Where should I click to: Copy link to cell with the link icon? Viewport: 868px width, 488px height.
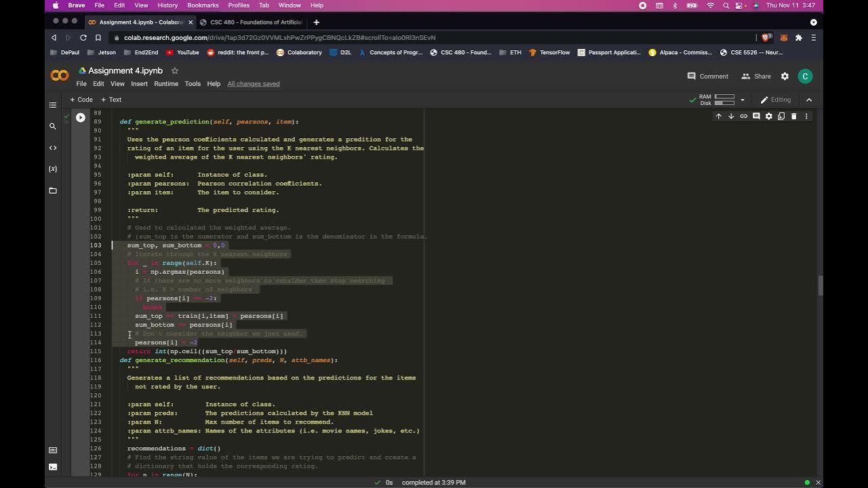point(744,116)
